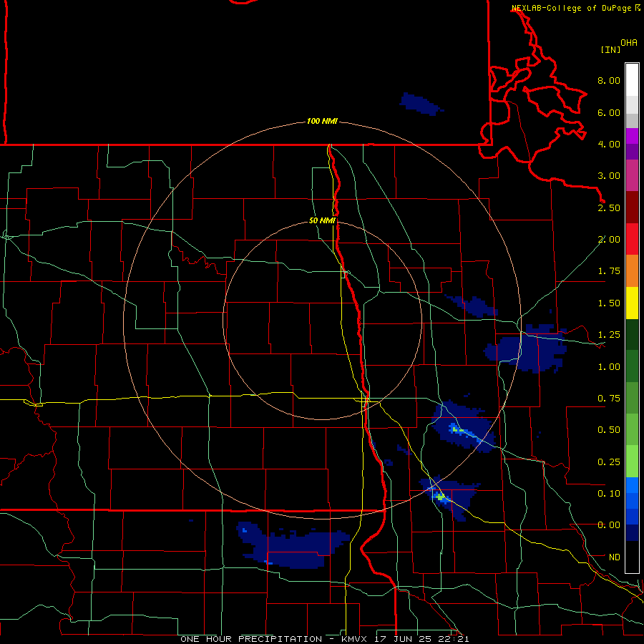644x644 pixels.
Task: Select the ND legend label
Action: tap(615, 557)
